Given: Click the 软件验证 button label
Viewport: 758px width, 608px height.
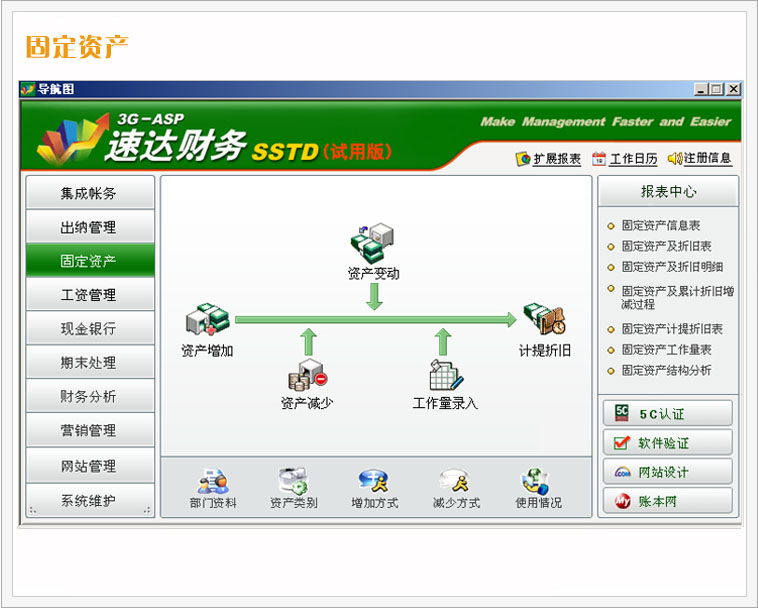Looking at the screenshot, I should pyautogui.click(x=663, y=443).
